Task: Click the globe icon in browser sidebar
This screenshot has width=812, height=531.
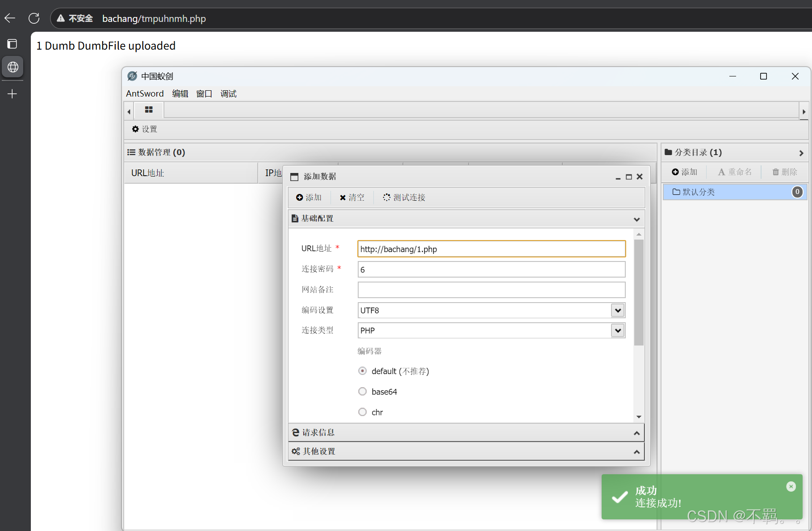Action: click(x=13, y=67)
